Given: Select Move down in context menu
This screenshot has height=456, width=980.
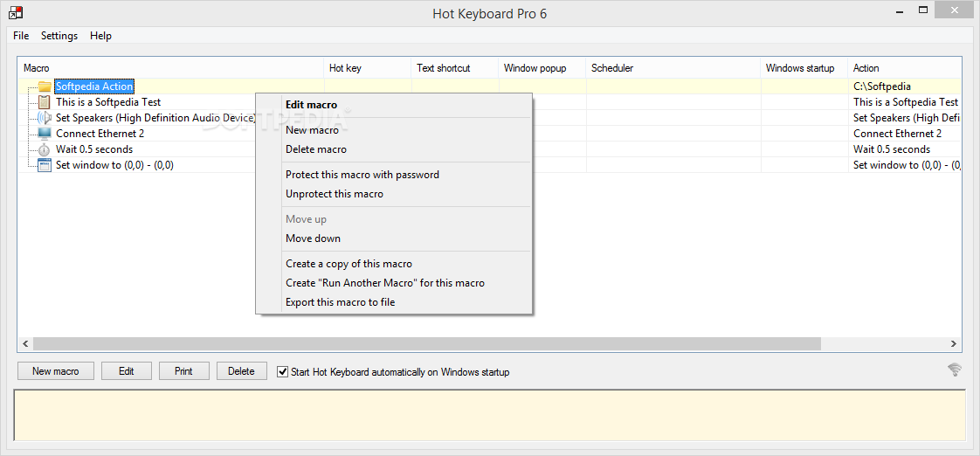Looking at the screenshot, I should pyautogui.click(x=394, y=238).
